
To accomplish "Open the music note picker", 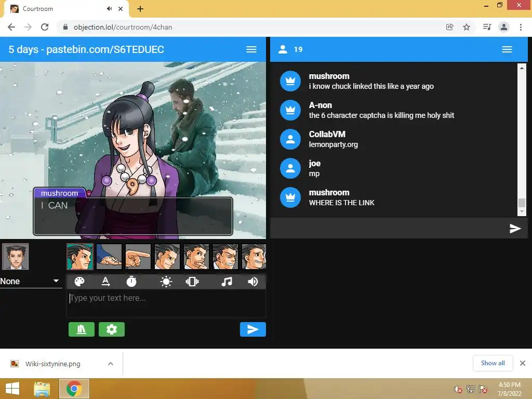I will tap(227, 282).
